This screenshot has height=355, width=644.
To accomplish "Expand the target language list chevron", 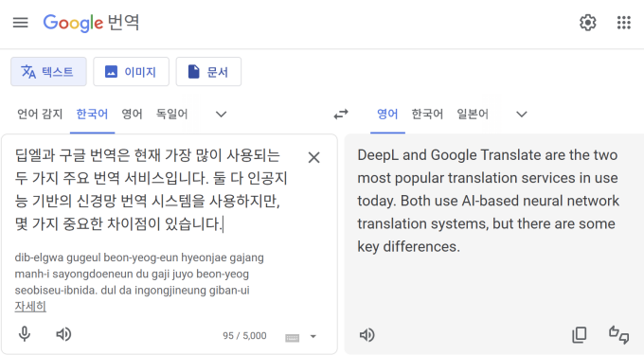I will tap(522, 115).
